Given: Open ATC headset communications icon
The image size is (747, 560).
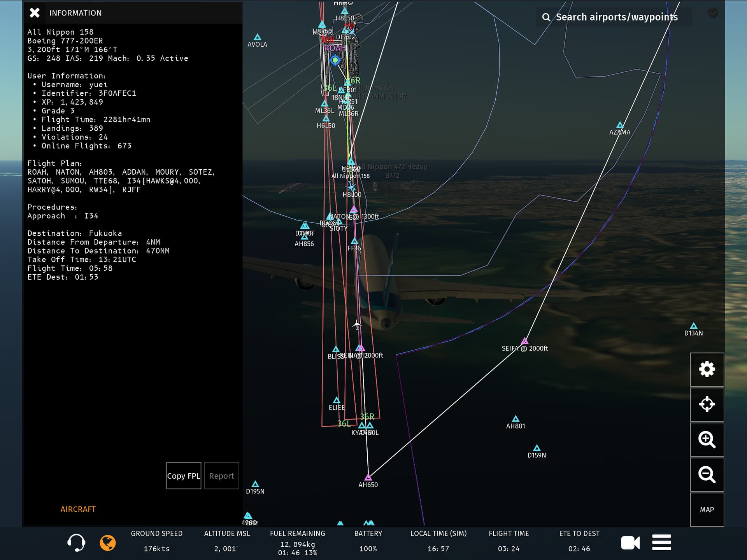Looking at the screenshot, I should coord(76,542).
